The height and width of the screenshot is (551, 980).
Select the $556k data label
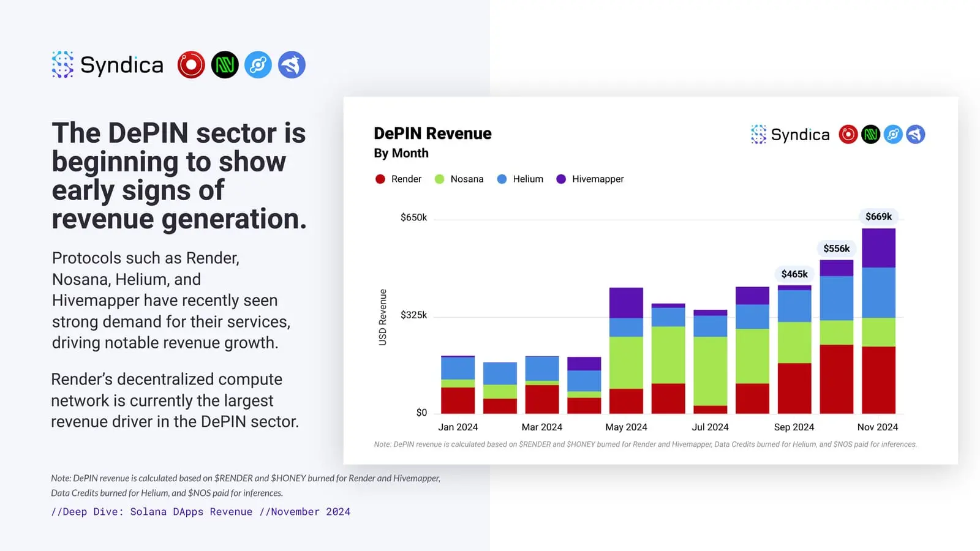[x=836, y=249]
